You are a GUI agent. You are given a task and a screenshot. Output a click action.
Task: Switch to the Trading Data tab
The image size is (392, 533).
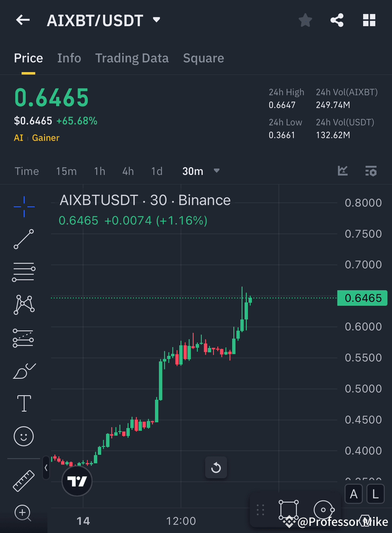pyautogui.click(x=132, y=58)
